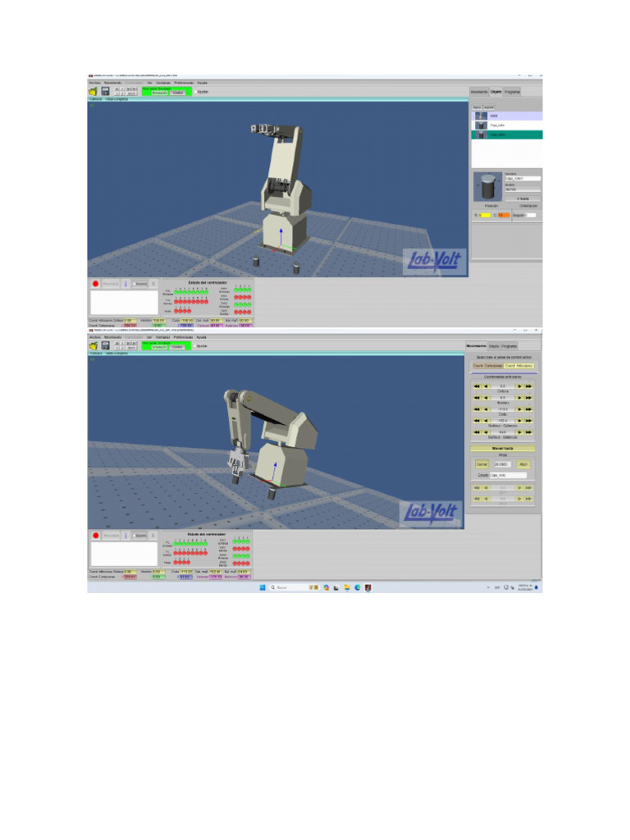Click Cerrar to close the gripper
Image resolution: width=630 pixels, height=840 pixels.
click(x=482, y=464)
